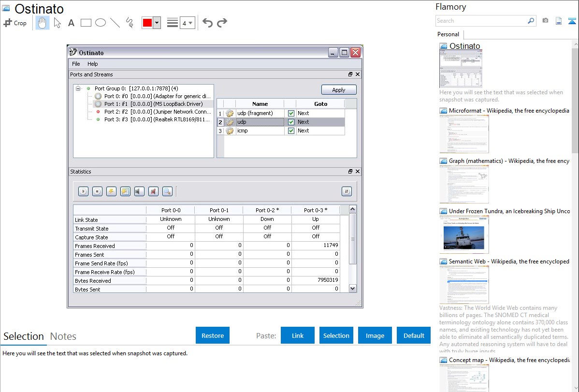Click the Image paste button
This screenshot has width=579, height=392.
pyautogui.click(x=375, y=335)
